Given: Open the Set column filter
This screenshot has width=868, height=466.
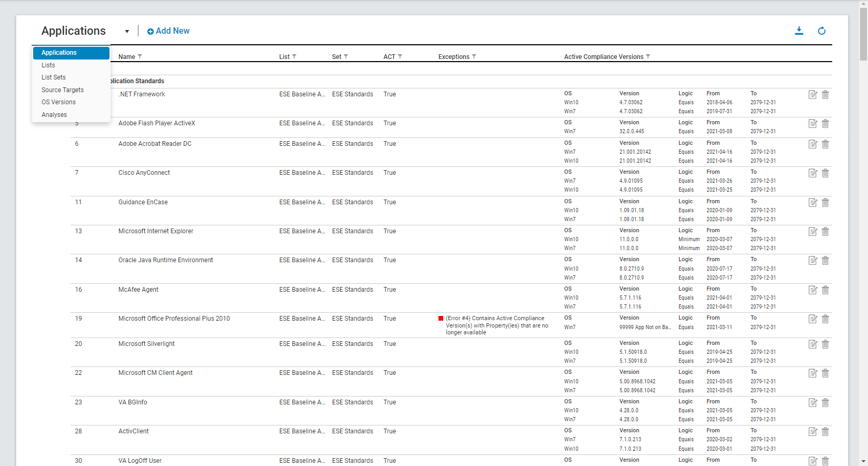Looking at the screenshot, I should (346, 57).
